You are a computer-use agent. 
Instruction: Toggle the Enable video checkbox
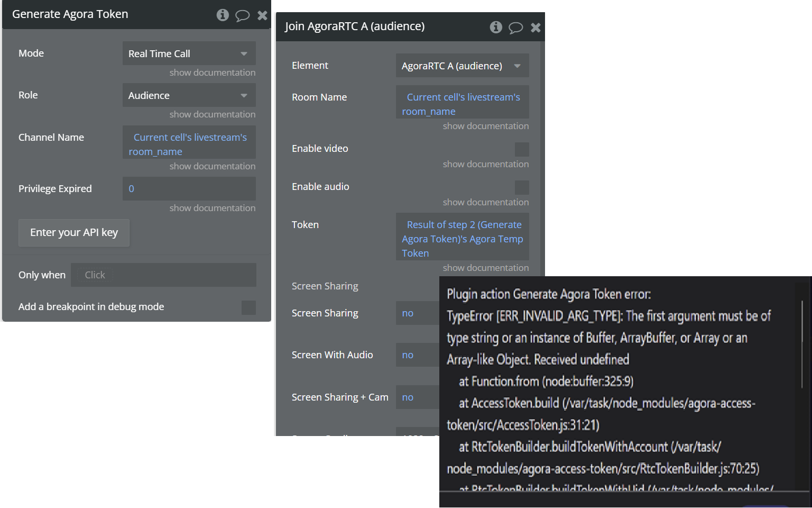click(522, 149)
